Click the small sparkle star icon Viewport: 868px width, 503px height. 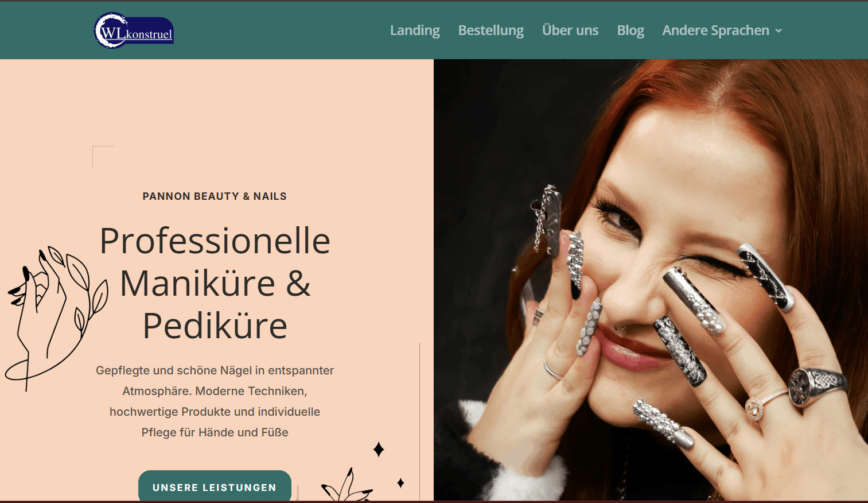[400, 483]
